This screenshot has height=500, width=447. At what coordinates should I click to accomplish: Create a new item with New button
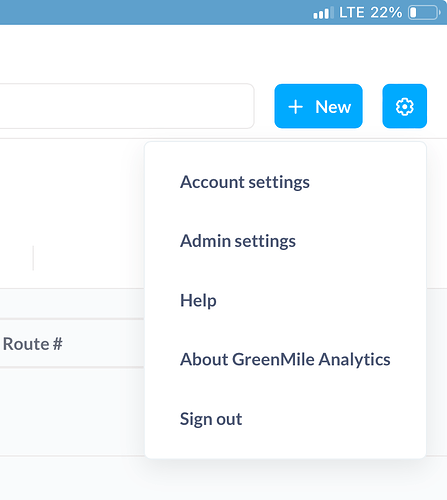(318, 106)
